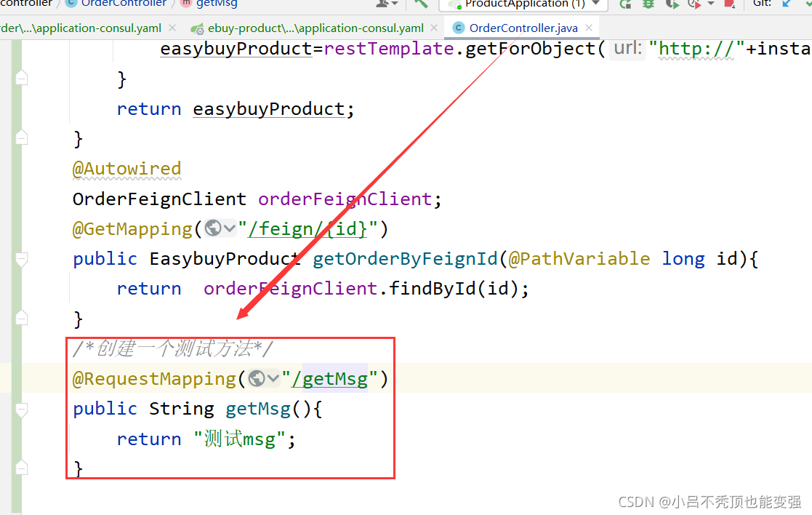Close the order application-consul.yaml tab
Viewport: 812px width, 515px height.
[x=172, y=28]
